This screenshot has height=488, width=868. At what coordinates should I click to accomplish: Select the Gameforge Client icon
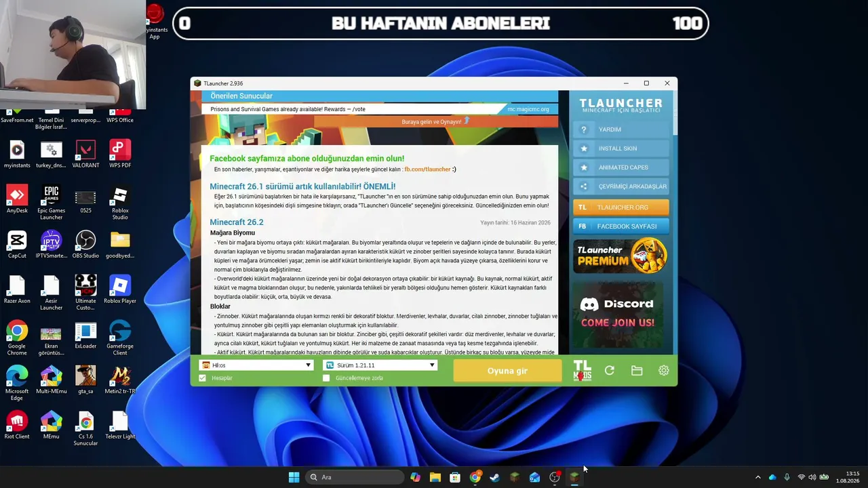pyautogui.click(x=120, y=338)
